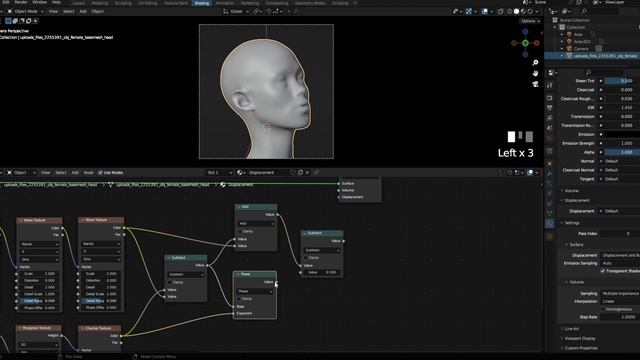Open the Render properties tab icon
The image size is (640, 360).
pyautogui.click(x=550, y=98)
